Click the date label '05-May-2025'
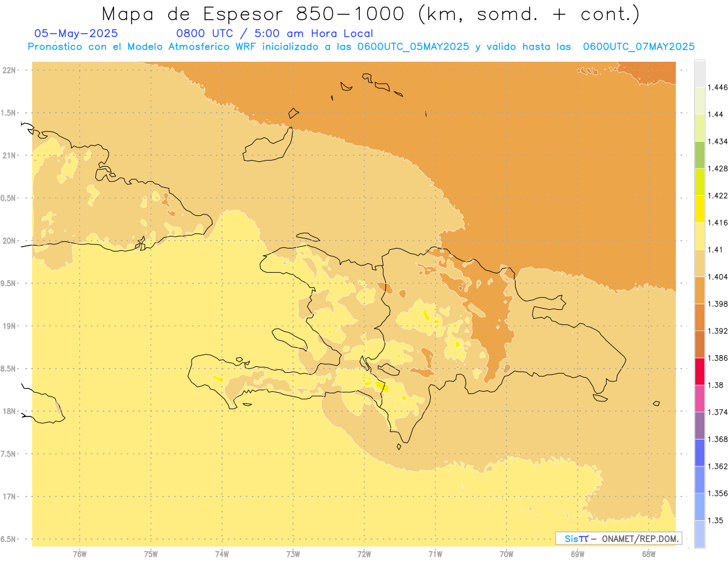This screenshot has width=728, height=562. 76,34
